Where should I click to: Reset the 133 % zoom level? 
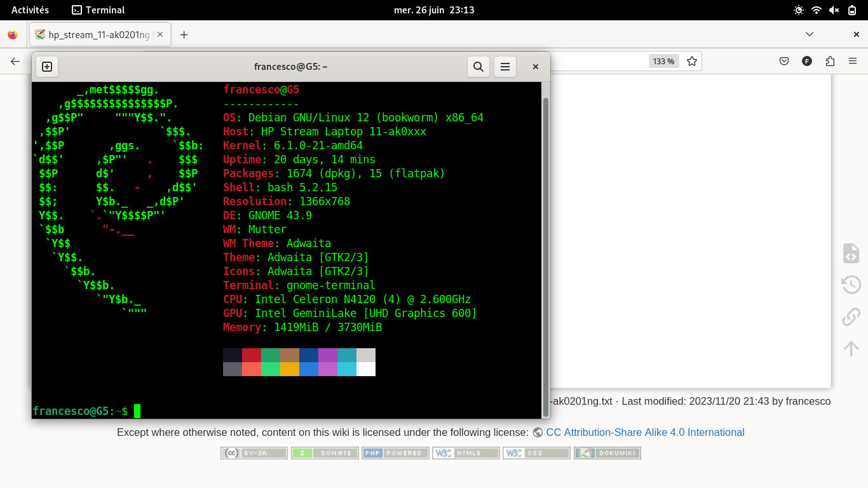pos(663,61)
